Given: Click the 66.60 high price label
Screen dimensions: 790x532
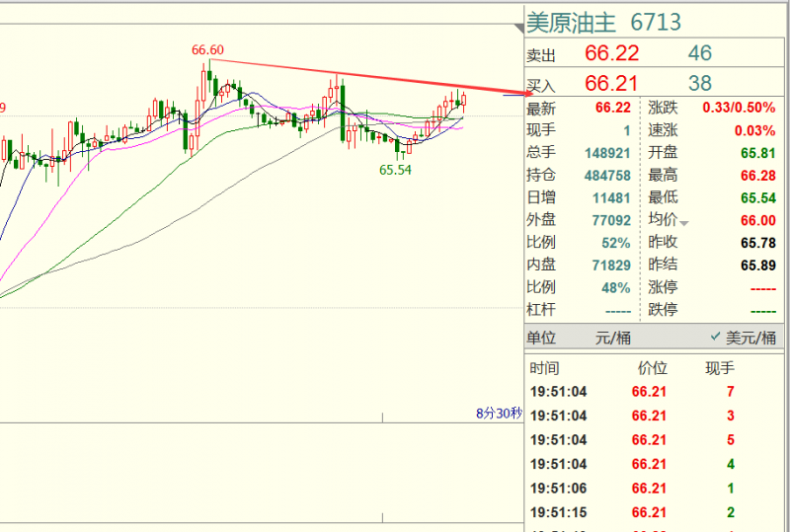Looking at the screenshot, I should (208, 49).
